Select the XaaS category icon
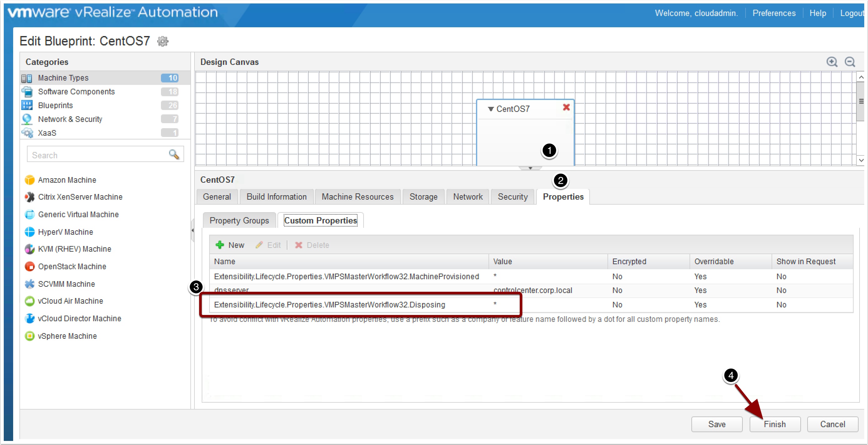The height and width of the screenshot is (445, 868). [27, 133]
